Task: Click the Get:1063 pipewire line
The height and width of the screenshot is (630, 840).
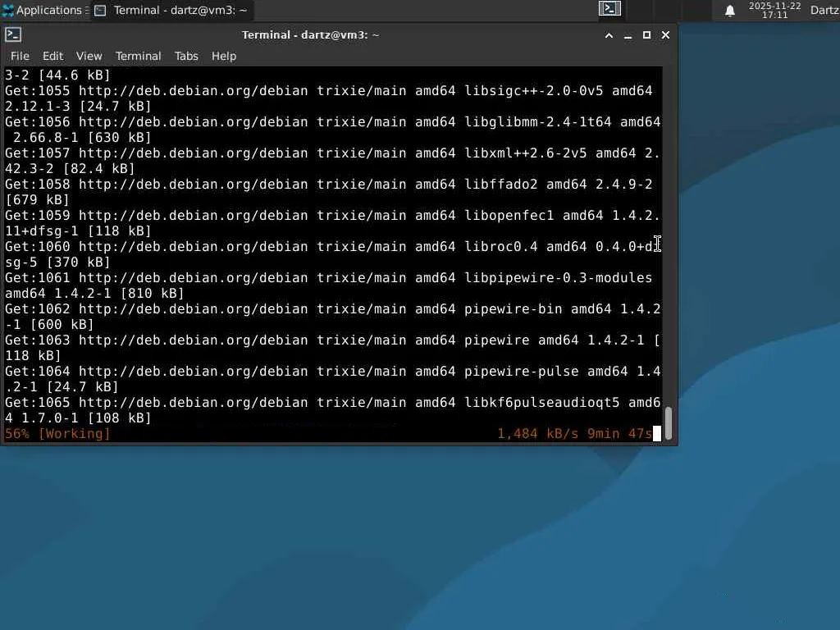Action: coord(332,348)
